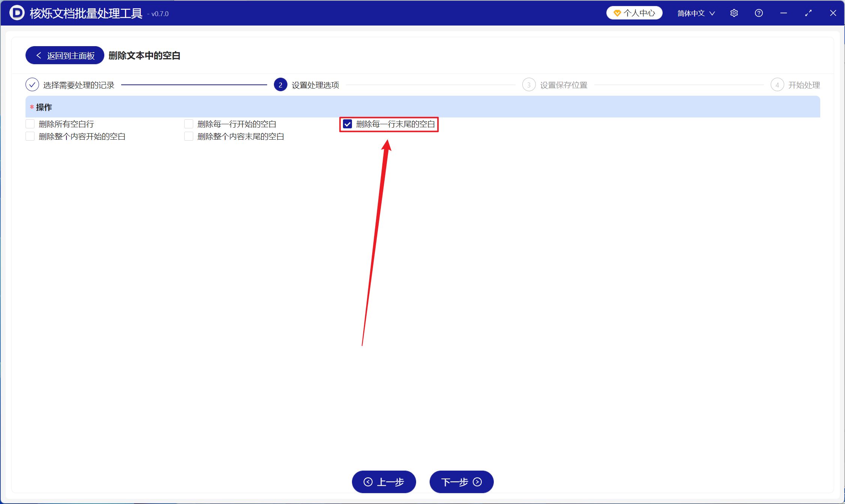This screenshot has width=845, height=504.
Task: Enable 删除整个内容开始的空白 checkbox
Action: point(30,137)
